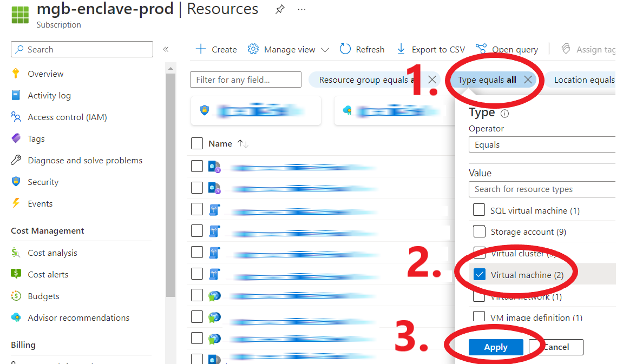Click the Overview key icon in the sidebar

(x=16, y=74)
